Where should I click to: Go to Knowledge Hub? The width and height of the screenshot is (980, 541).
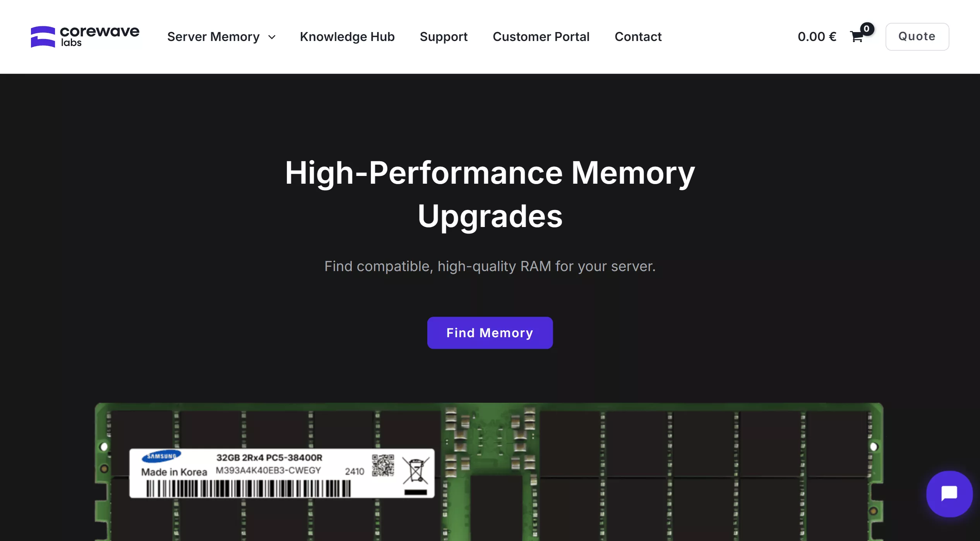[x=347, y=37]
